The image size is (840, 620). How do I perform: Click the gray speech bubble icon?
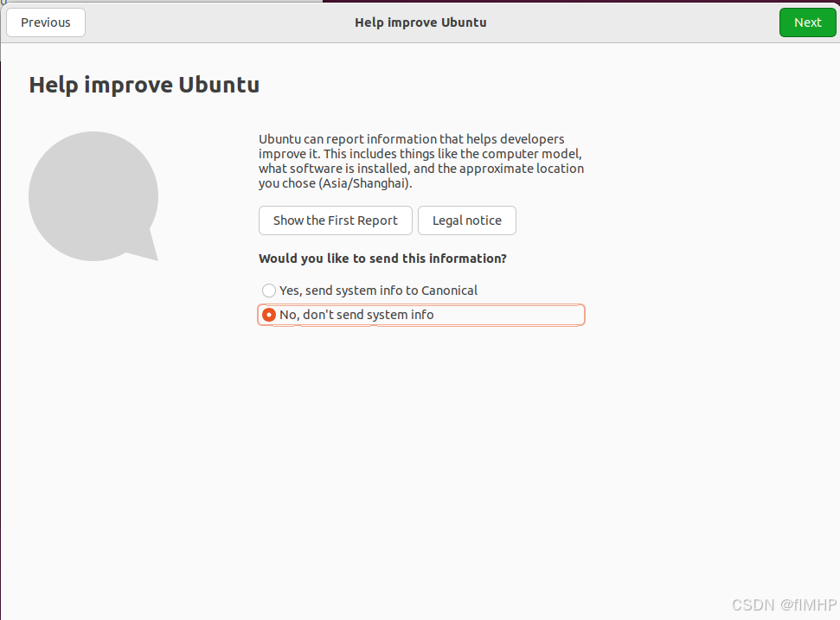(x=93, y=196)
